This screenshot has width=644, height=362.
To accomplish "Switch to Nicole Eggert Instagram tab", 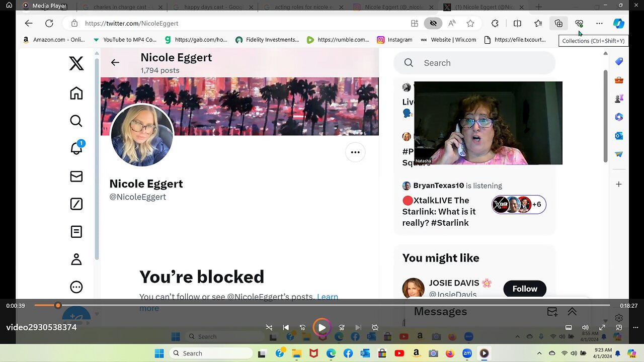I will 393,7.
